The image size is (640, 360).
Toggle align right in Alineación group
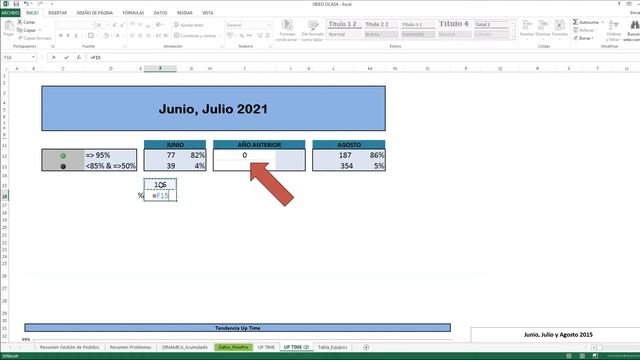coord(148,36)
